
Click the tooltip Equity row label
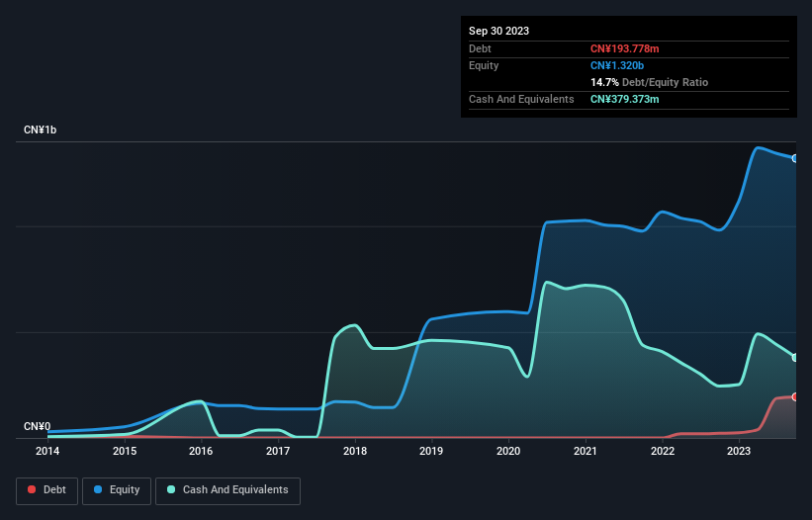pyautogui.click(x=484, y=65)
